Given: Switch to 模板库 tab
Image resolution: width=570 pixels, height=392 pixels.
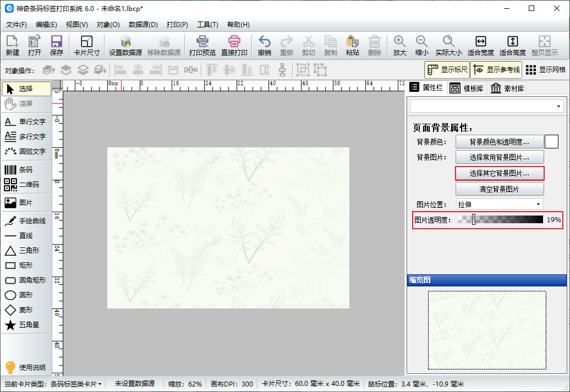Looking at the screenshot, I should (x=467, y=89).
